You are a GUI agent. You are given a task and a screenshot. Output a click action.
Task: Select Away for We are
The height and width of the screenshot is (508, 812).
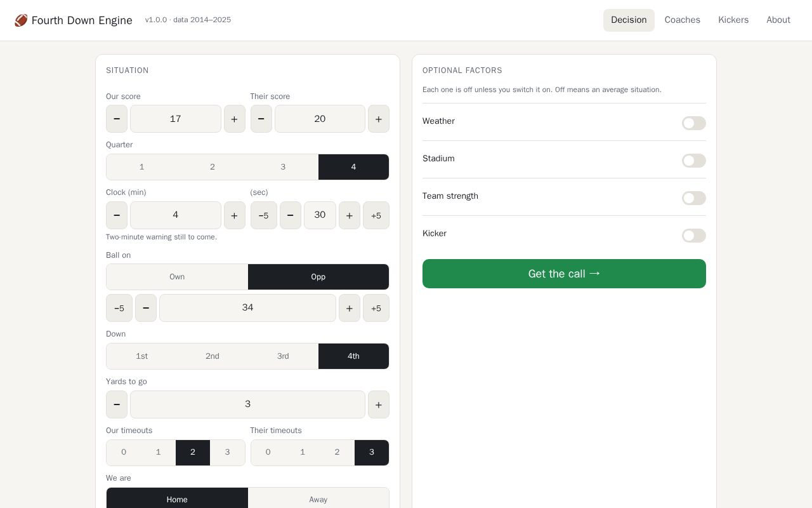[x=318, y=500]
